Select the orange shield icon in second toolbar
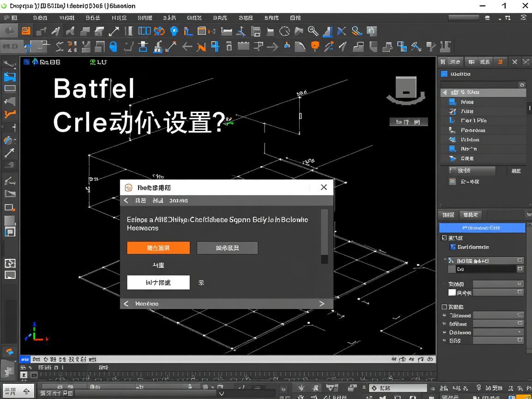 click(315, 46)
